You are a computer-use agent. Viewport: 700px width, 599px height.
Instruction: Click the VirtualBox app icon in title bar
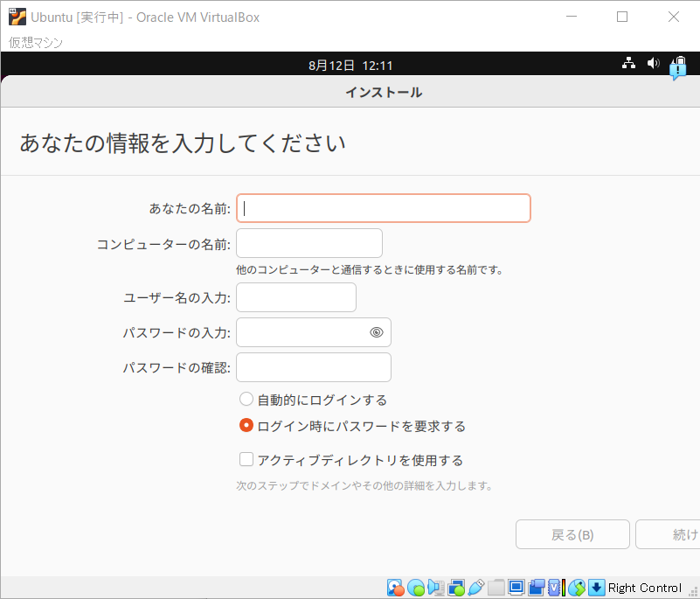click(x=17, y=17)
